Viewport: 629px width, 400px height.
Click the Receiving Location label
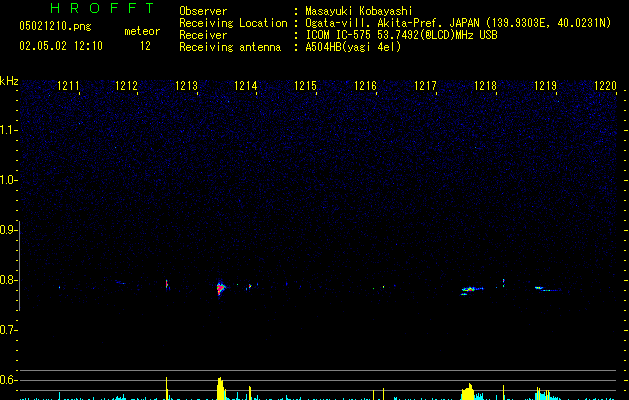click(x=233, y=23)
